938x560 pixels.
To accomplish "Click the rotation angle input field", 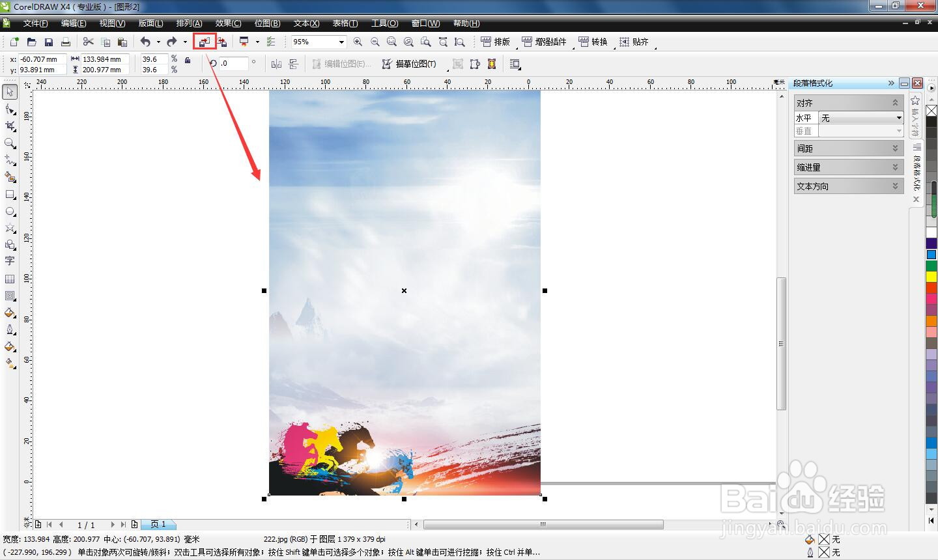I will click(x=234, y=63).
